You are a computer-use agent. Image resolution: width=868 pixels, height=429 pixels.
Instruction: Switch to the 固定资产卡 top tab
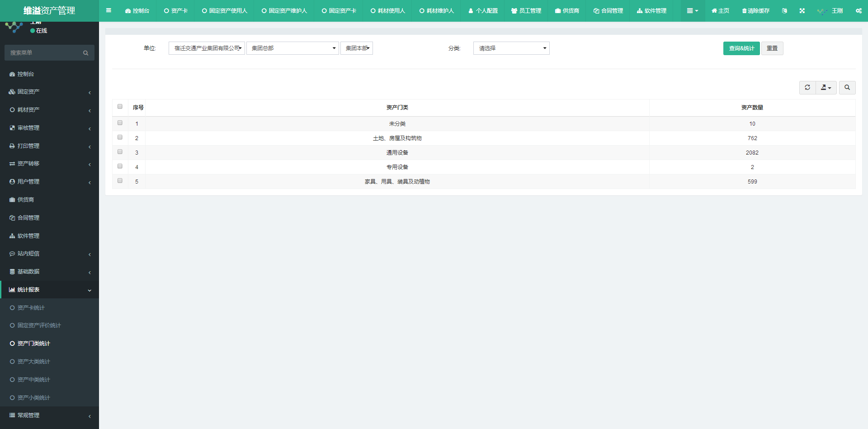pos(339,11)
